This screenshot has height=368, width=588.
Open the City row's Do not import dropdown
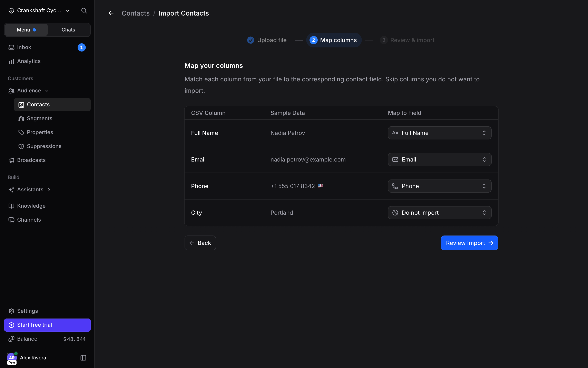pos(439,212)
